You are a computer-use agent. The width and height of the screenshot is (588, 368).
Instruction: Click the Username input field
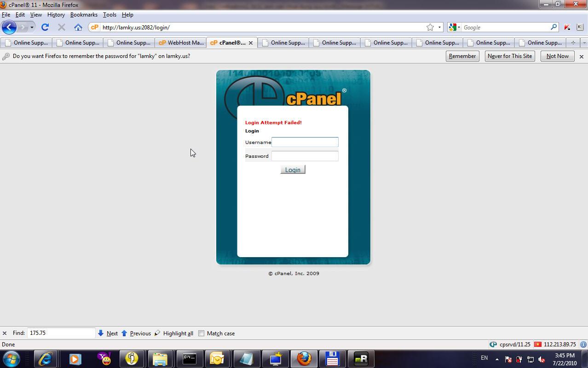[x=305, y=142]
